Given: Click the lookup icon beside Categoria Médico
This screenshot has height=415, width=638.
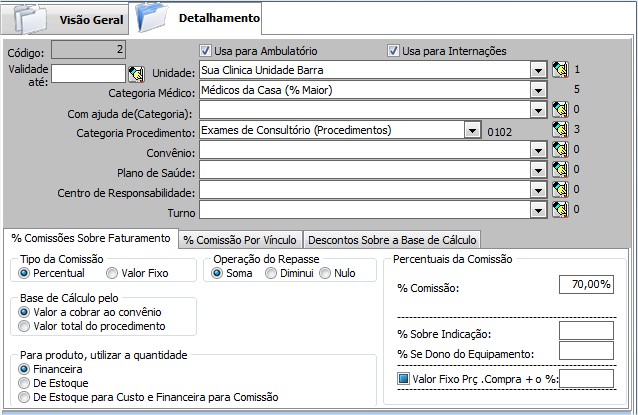Looking at the screenshot, I should point(559,90).
